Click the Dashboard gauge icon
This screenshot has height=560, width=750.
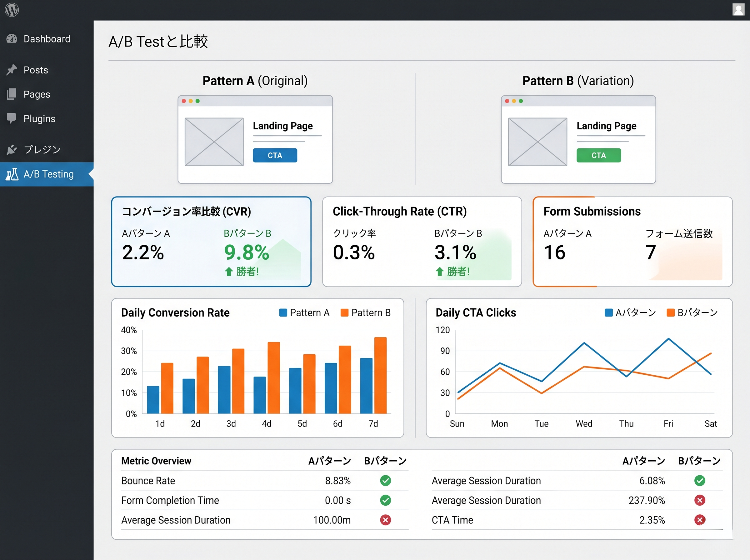point(12,39)
